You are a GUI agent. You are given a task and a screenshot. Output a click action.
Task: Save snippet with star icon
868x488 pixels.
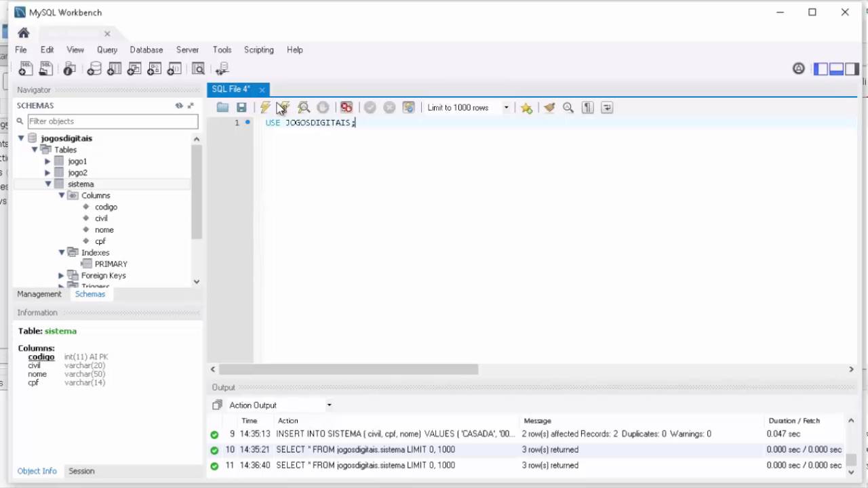click(526, 108)
